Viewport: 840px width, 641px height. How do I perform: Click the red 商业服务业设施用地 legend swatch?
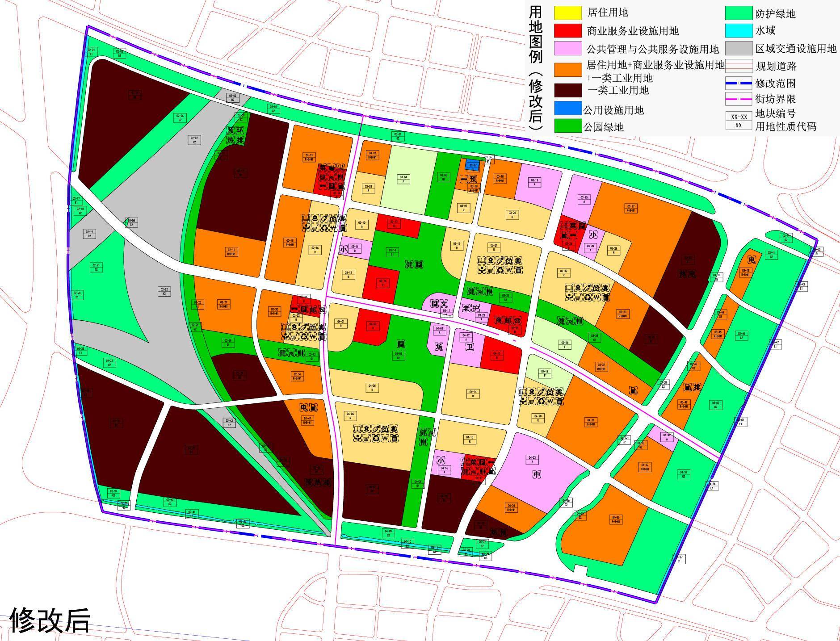click(568, 30)
